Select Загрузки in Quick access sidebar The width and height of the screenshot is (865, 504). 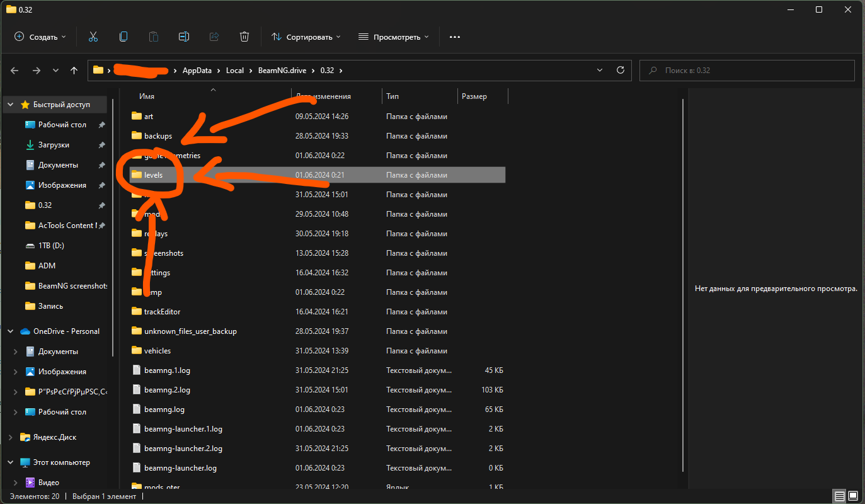tap(54, 145)
